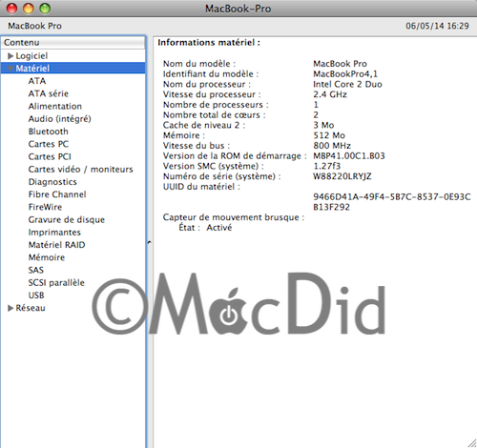Select the Alimentation item

[x=55, y=106]
